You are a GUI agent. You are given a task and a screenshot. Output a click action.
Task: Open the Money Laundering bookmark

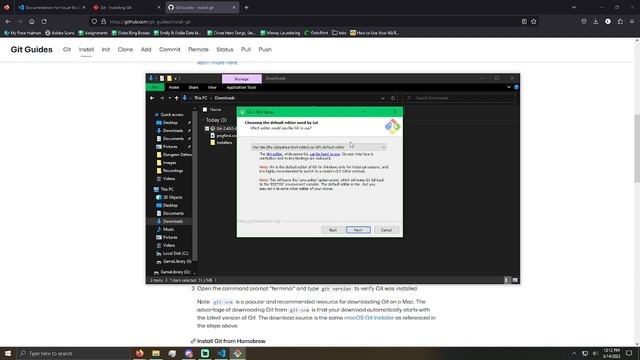tap(280, 33)
